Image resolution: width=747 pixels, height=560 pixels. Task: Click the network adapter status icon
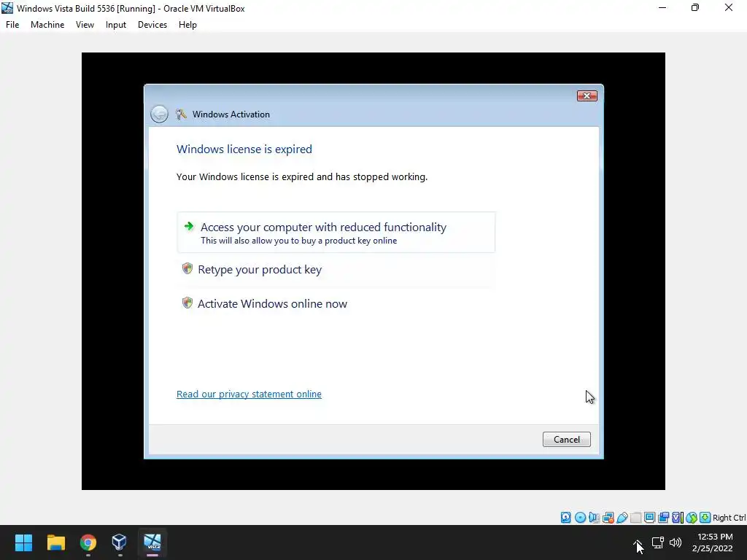point(608,518)
